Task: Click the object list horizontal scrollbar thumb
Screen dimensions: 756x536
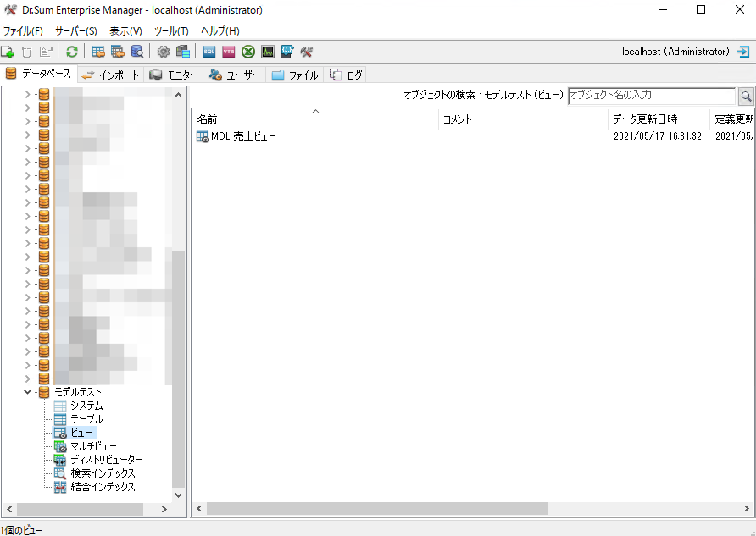Action: (x=377, y=508)
